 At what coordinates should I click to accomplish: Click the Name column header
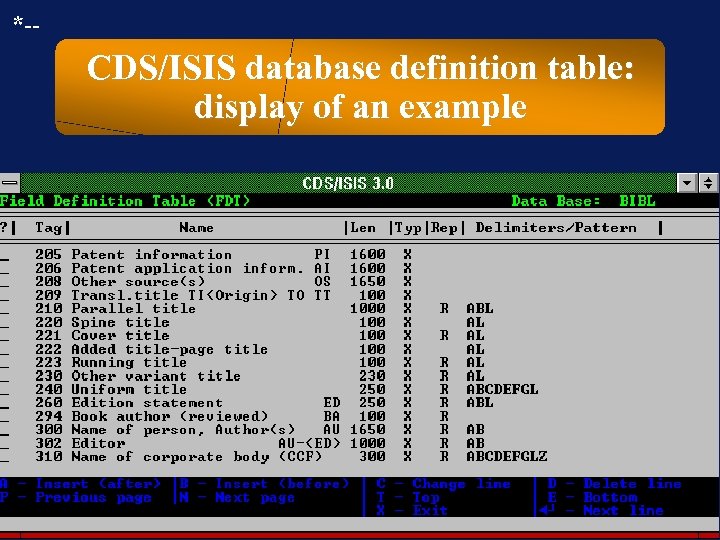click(x=196, y=227)
